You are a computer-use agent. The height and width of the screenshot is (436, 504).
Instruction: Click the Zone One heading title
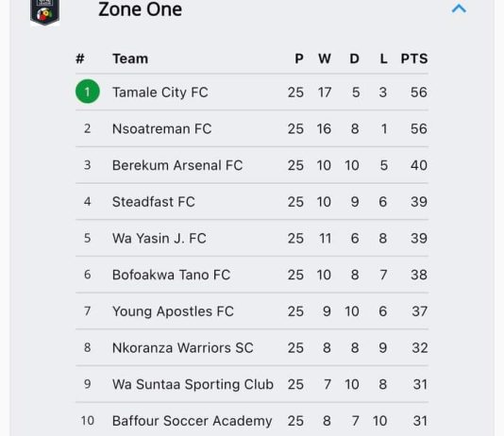point(140,9)
